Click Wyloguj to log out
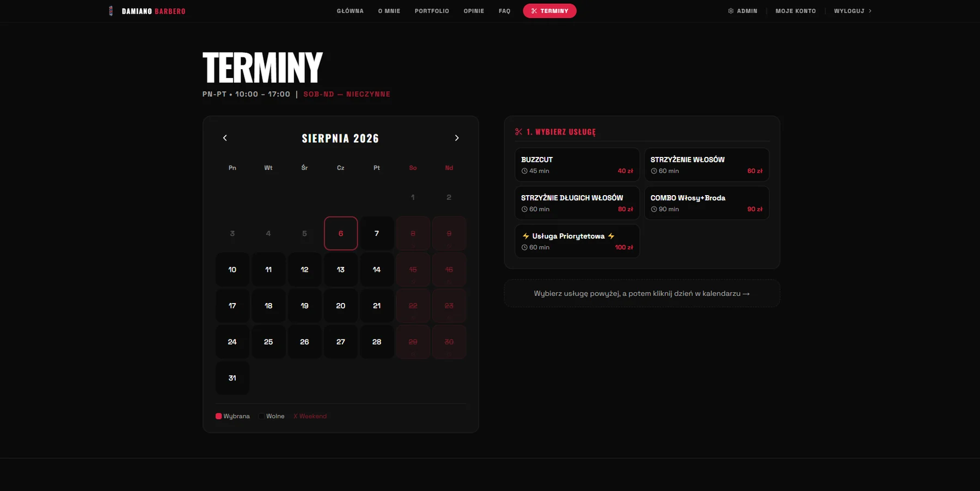Viewport: 980px width, 491px height. click(853, 11)
